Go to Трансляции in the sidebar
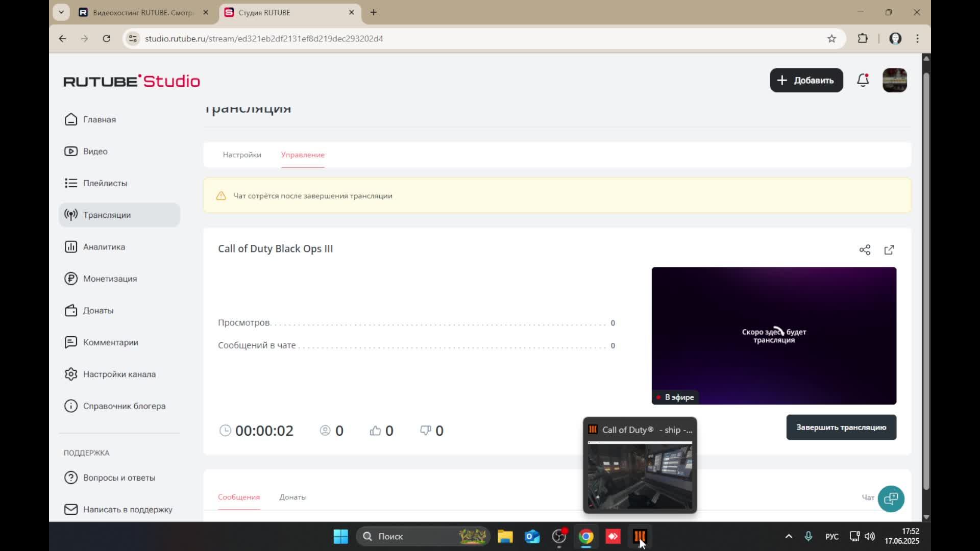The width and height of the screenshot is (980, 551). tap(119, 215)
